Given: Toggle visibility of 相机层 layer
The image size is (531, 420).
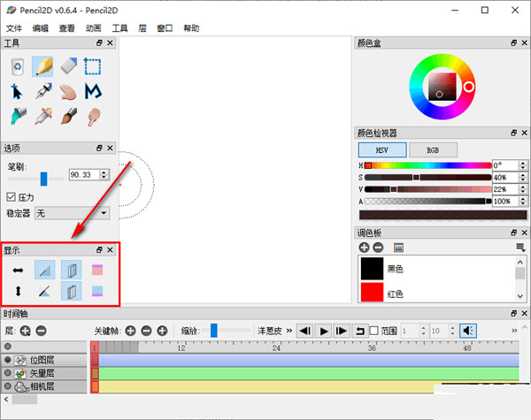Looking at the screenshot, I should (x=7, y=386).
